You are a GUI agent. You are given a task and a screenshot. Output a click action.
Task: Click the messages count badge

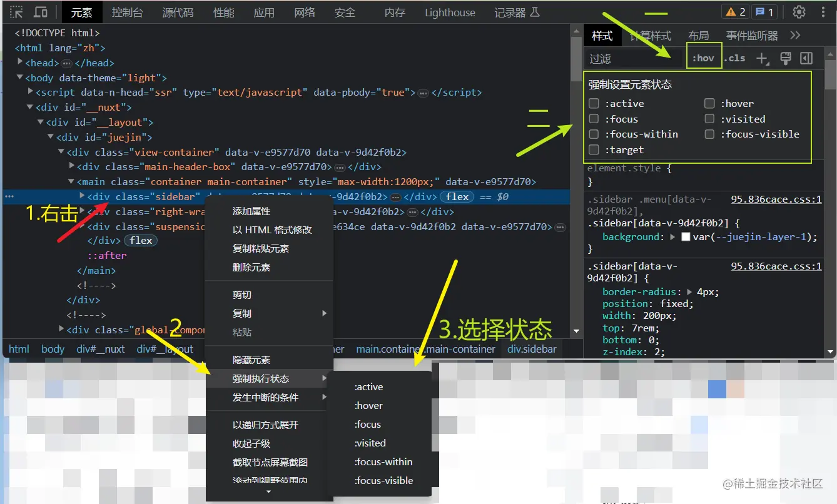tap(764, 12)
